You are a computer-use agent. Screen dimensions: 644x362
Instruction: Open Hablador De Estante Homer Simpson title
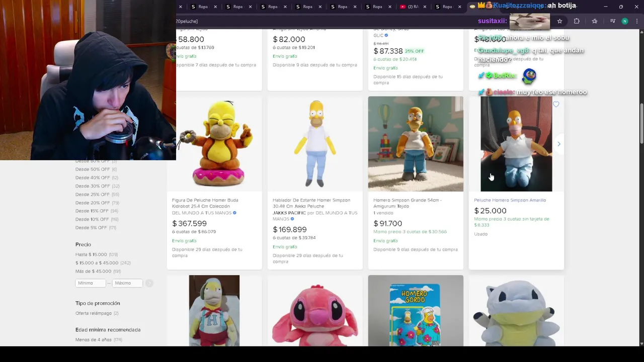[311, 203]
